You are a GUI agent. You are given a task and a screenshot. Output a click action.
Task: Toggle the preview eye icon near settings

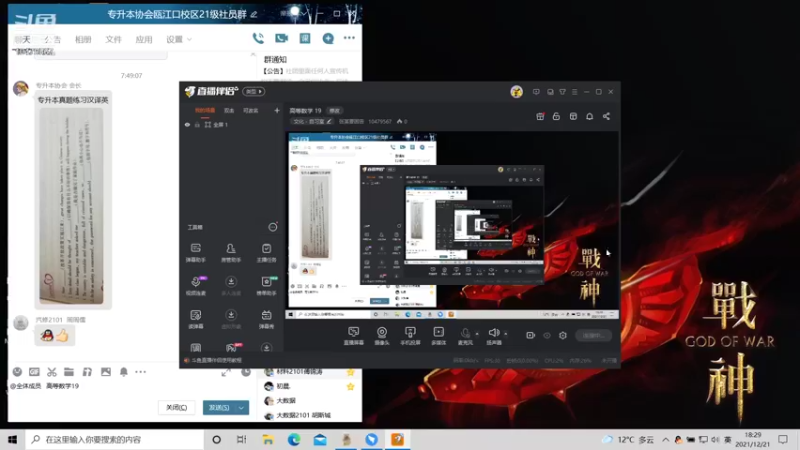[x=546, y=335]
